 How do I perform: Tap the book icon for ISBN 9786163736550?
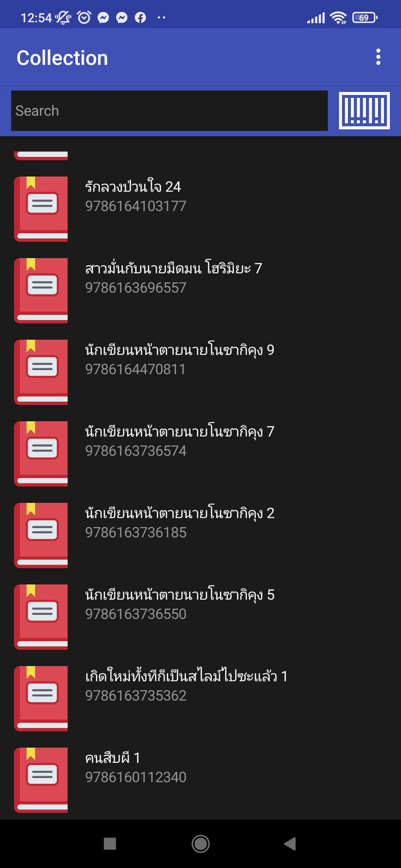(41, 617)
